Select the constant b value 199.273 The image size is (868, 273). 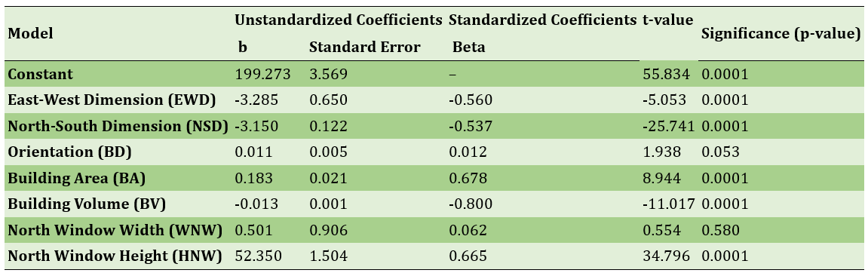click(x=262, y=74)
